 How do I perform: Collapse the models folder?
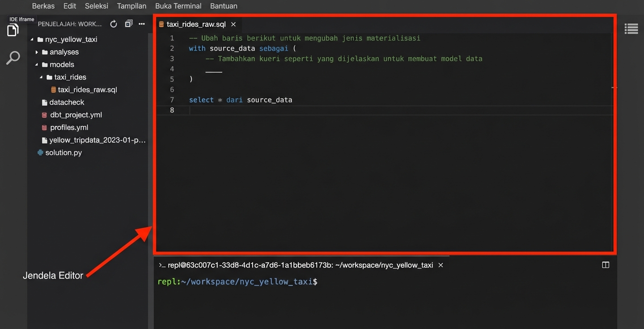[37, 65]
